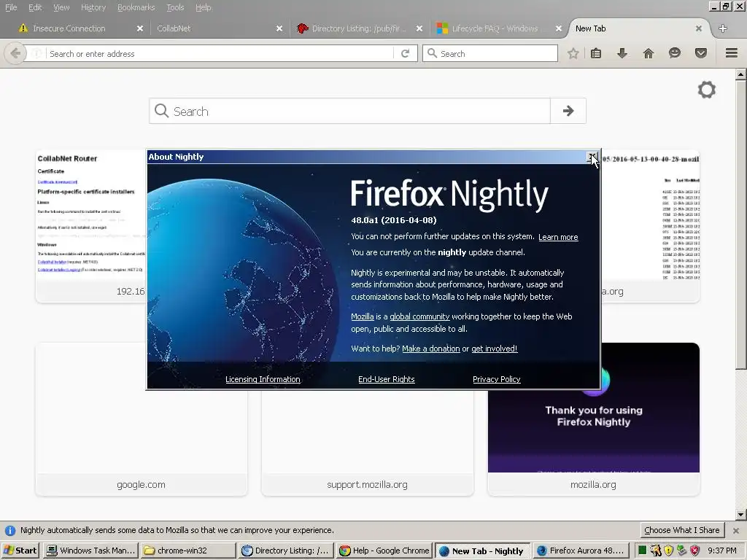The height and width of the screenshot is (560, 747).
Task: Click the new tab page Search field
Action: (x=349, y=111)
